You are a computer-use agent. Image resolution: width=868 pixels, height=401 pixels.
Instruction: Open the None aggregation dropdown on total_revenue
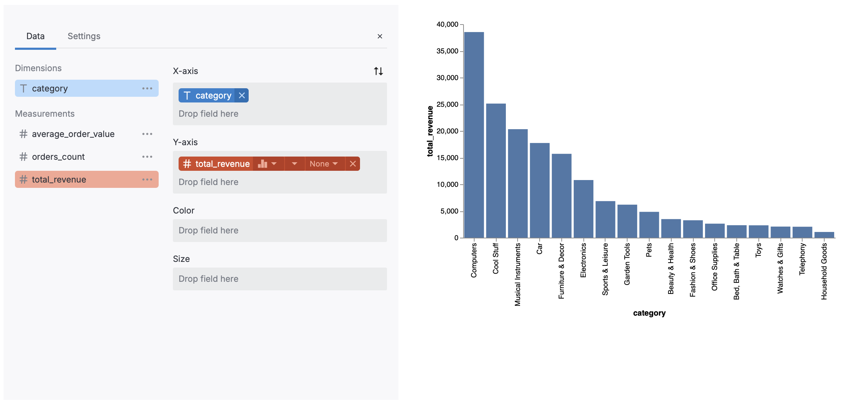click(323, 164)
